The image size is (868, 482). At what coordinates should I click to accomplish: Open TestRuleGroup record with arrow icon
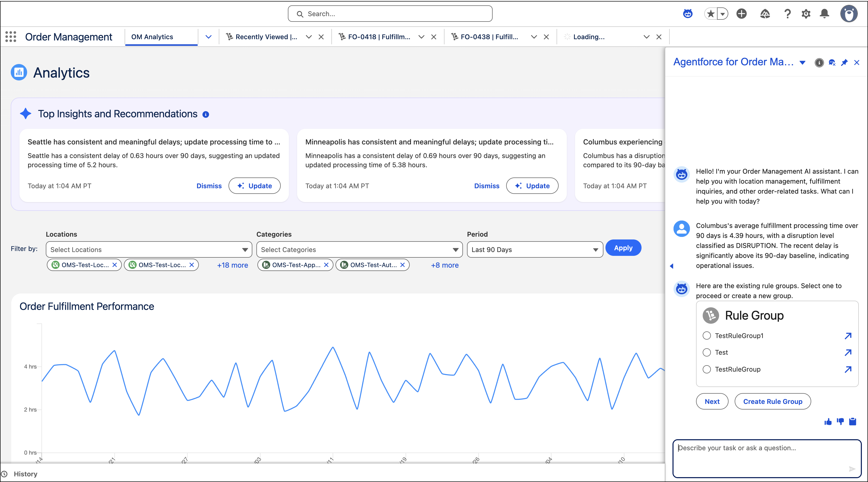pyautogui.click(x=848, y=369)
